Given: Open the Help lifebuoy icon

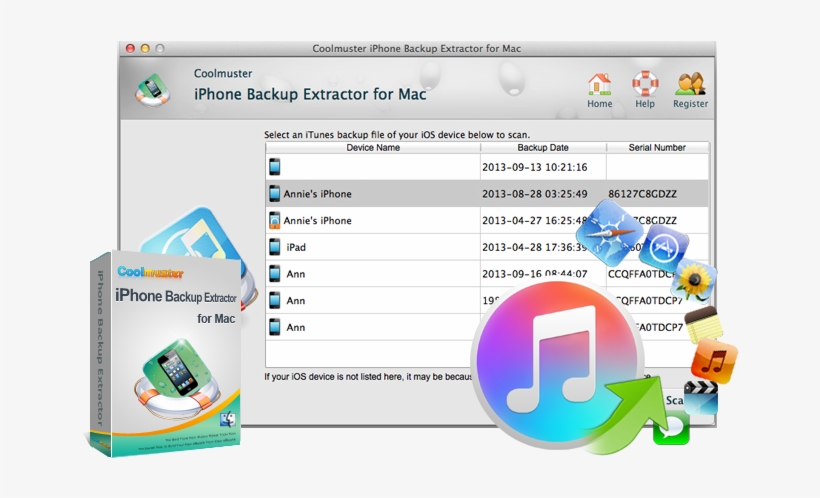Looking at the screenshot, I should 645,90.
